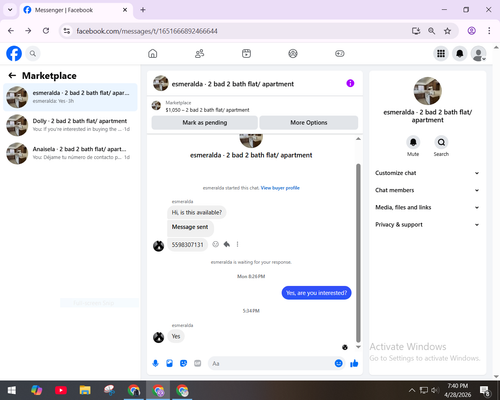Viewport: 500px width, 400px height.
Task: Open the Friends icon in top navigation
Action: pos(199,53)
